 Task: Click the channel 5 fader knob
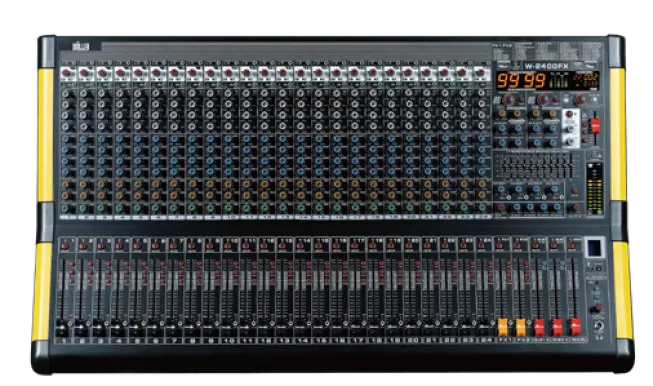point(135,327)
